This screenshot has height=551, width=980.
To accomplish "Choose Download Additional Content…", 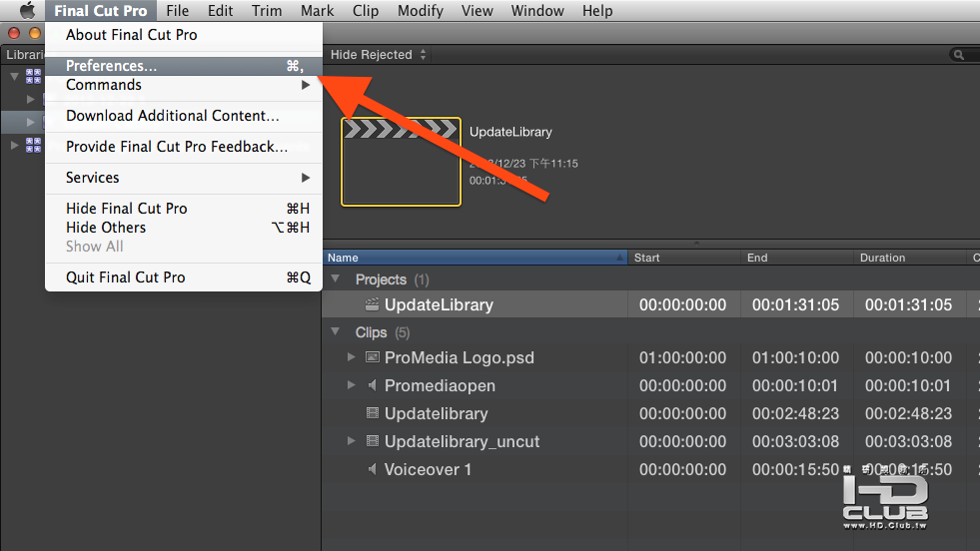I will point(184,116).
